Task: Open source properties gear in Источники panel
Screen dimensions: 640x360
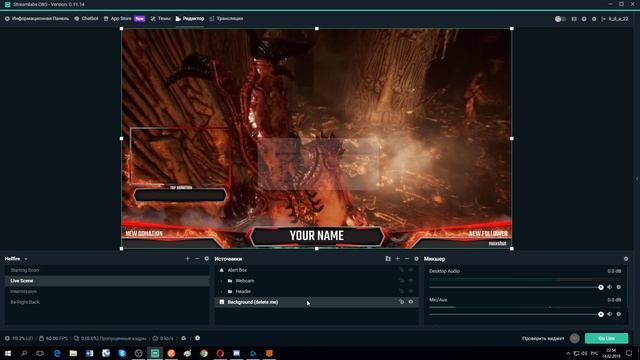Action: (x=416, y=259)
